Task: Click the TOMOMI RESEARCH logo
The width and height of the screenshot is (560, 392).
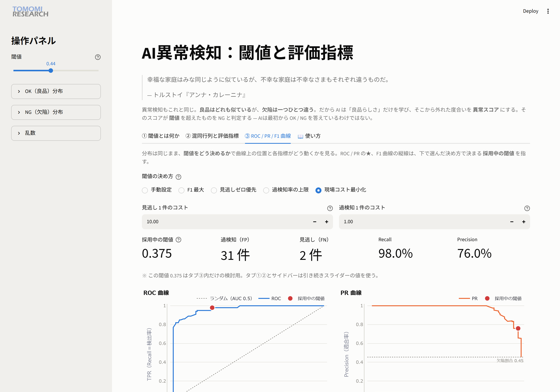Action: [30, 11]
